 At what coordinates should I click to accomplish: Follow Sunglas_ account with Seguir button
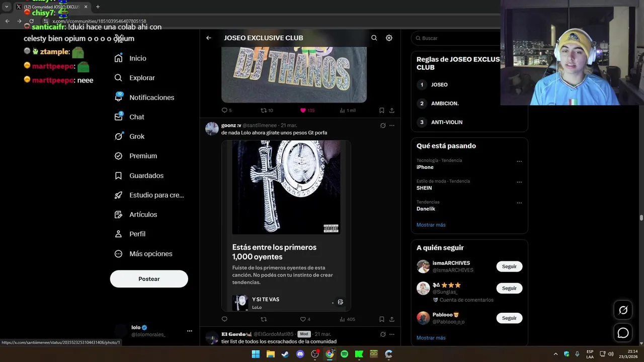(509, 288)
